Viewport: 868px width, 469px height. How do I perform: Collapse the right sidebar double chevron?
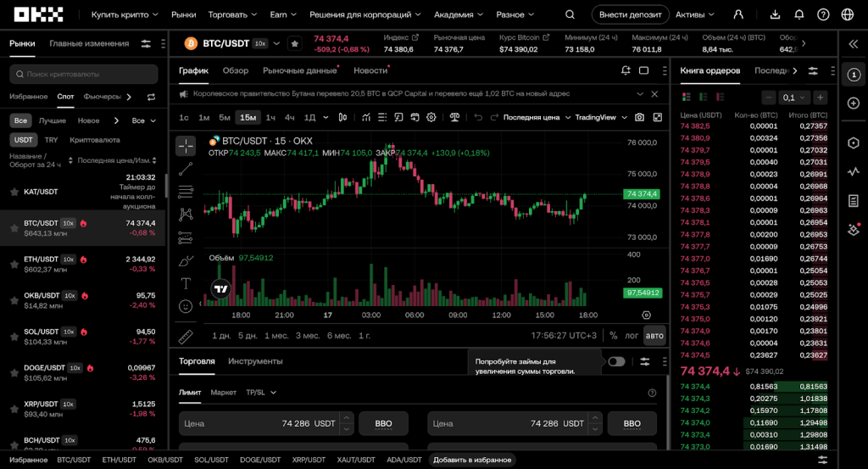pos(854,44)
